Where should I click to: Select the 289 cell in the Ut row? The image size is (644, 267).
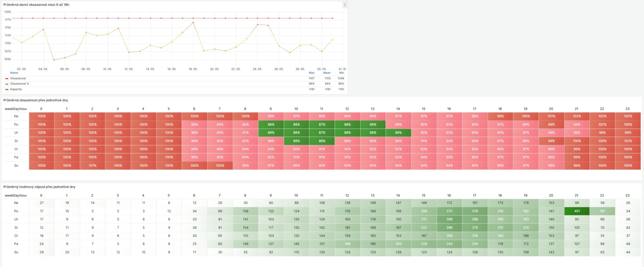[x=449, y=219]
